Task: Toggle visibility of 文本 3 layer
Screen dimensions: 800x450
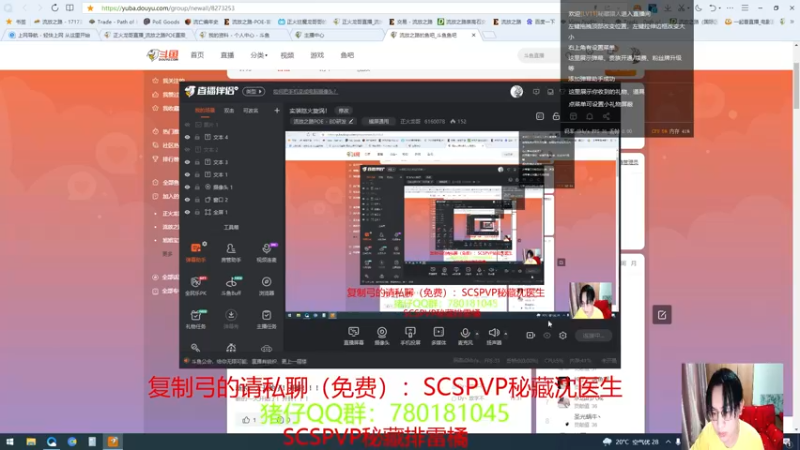Action: click(x=187, y=162)
